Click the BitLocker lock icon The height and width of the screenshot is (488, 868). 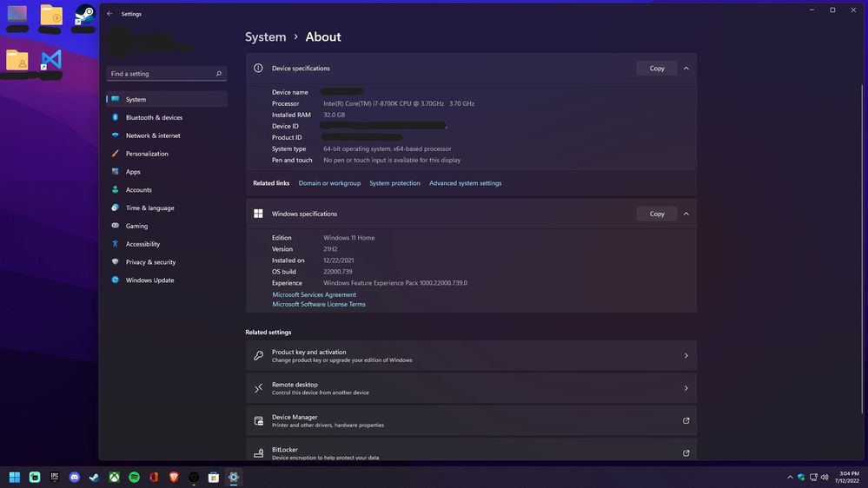(259, 453)
